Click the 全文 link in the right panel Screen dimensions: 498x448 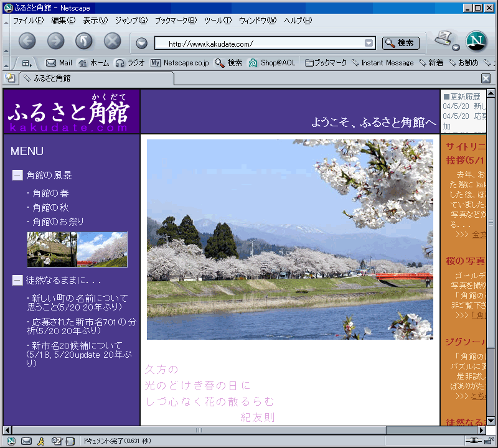pyautogui.click(x=479, y=235)
